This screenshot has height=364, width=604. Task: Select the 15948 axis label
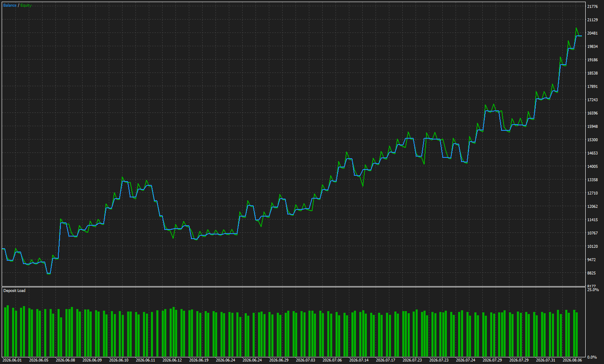pyautogui.click(x=592, y=127)
